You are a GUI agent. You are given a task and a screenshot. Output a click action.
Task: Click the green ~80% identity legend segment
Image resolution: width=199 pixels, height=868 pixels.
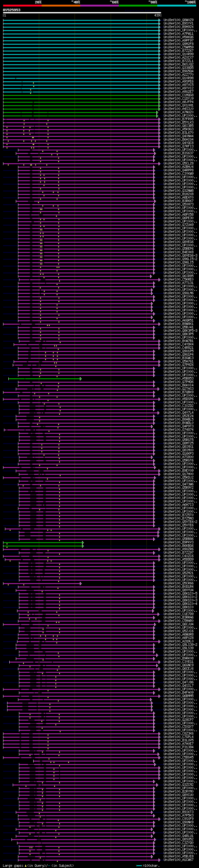point(138,5)
